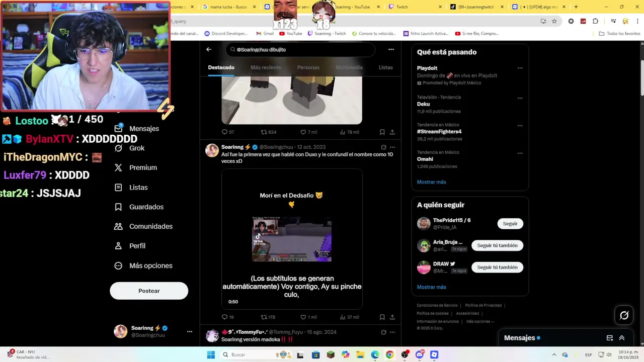The height and width of the screenshot is (362, 644).
Task: Open options for the Playdoit trend
Action: tap(520, 68)
